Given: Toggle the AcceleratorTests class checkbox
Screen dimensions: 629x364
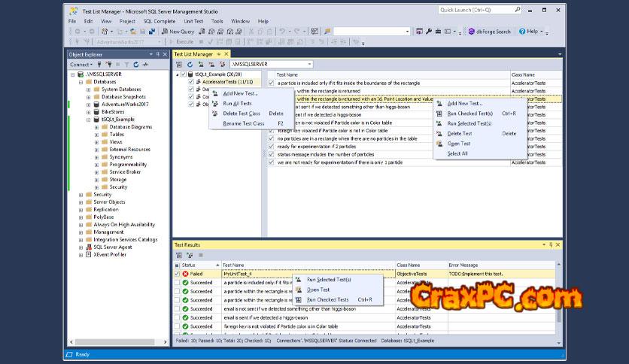Looking at the screenshot, I should pyautogui.click(x=191, y=82).
